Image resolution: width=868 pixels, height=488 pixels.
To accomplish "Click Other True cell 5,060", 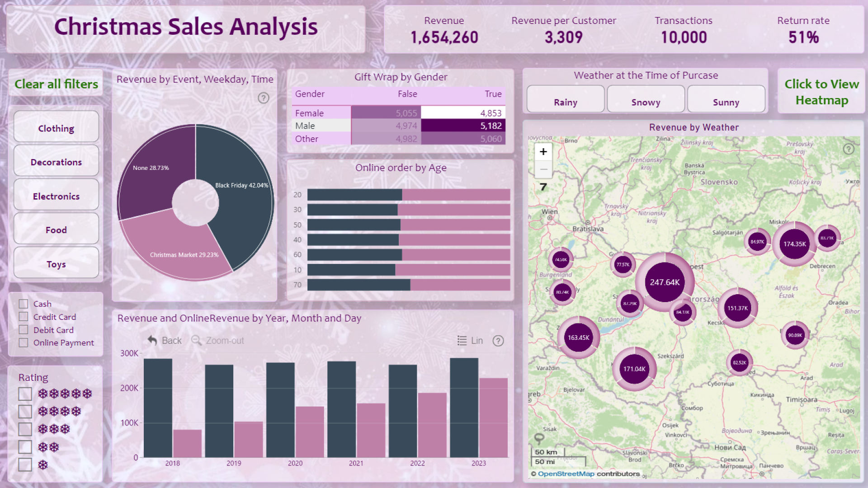I will [x=463, y=139].
